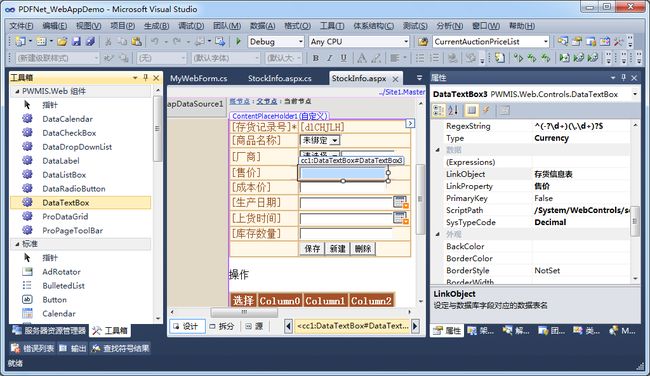Select DataCheckBox in the toolbox
Screen dimensions: 650x376
69,133
